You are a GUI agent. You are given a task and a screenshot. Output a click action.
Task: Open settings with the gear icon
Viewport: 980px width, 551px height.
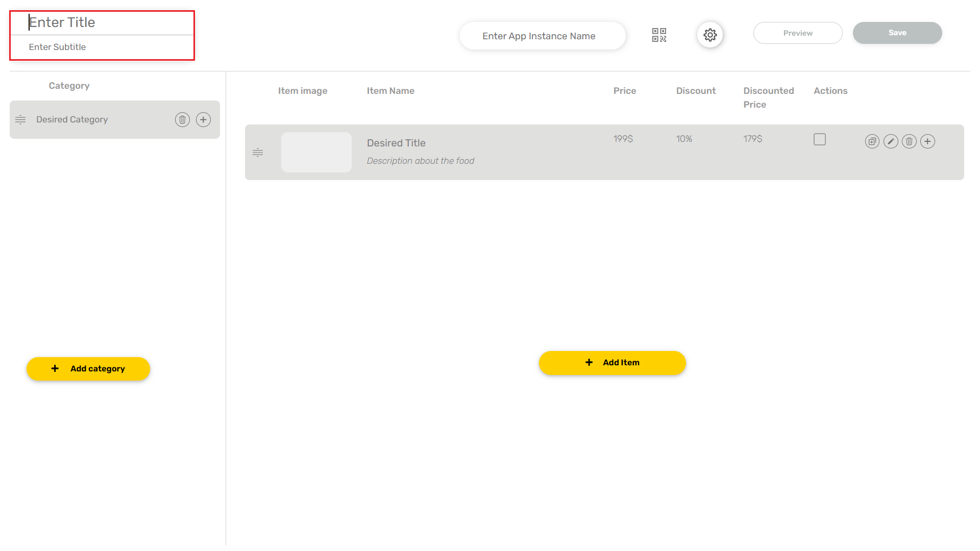[x=710, y=35]
